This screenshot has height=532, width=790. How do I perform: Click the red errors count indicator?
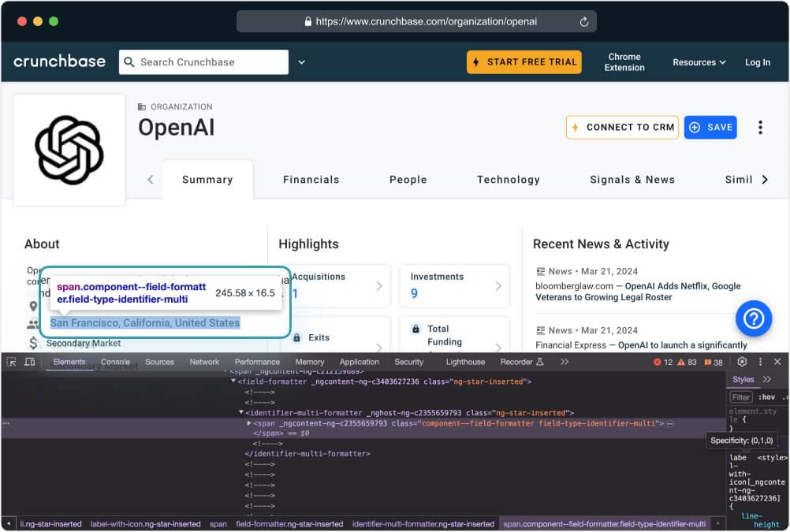(x=662, y=363)
